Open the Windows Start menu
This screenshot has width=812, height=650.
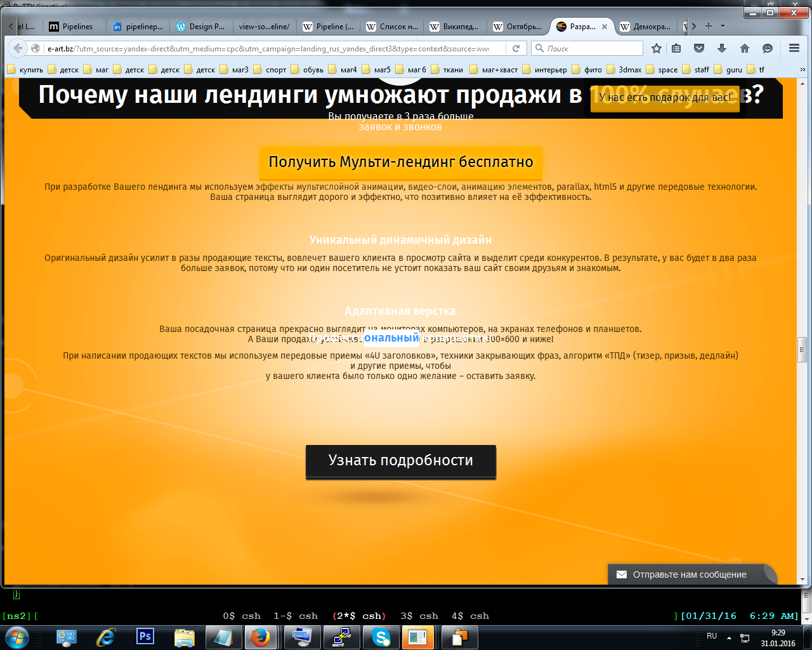tap(17, 637)
